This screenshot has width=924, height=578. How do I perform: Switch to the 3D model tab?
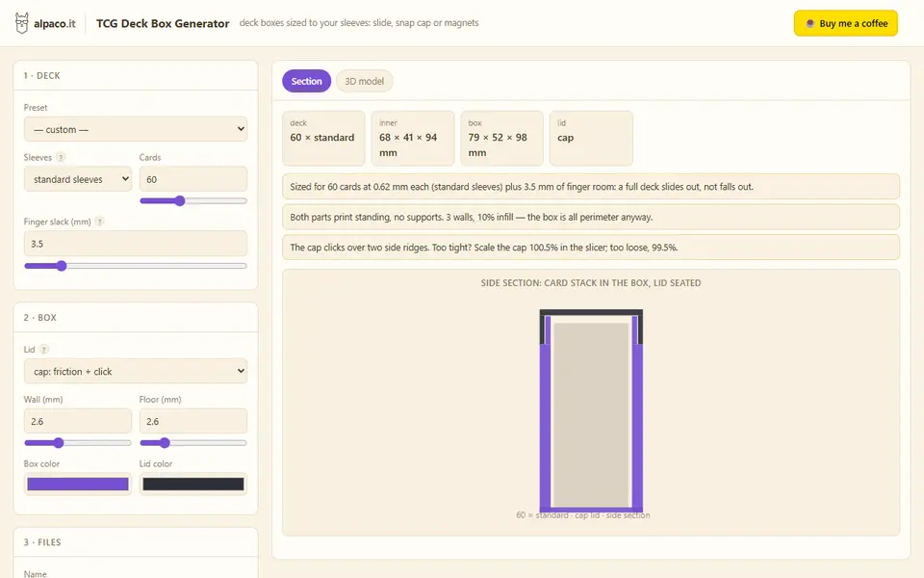point(364,81)
